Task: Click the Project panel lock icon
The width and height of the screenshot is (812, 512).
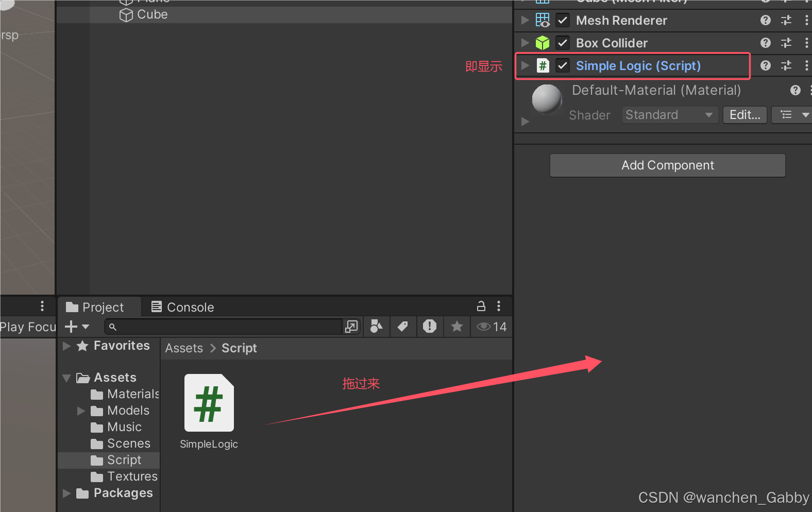Action: tap(481, 306)
